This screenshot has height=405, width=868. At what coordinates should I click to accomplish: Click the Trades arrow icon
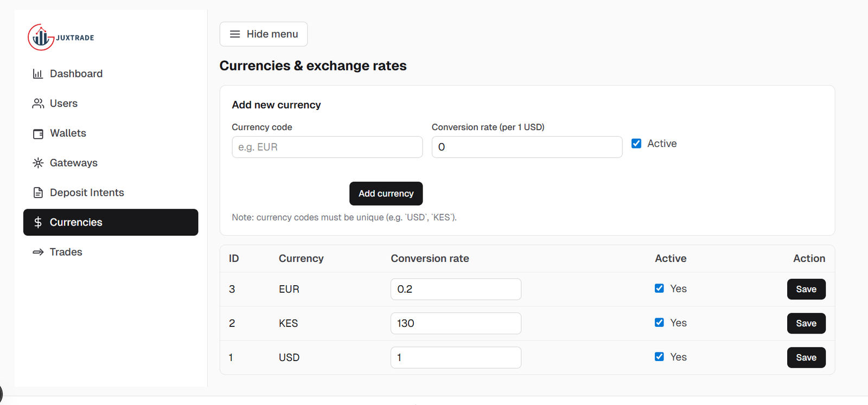coord(38,252)
